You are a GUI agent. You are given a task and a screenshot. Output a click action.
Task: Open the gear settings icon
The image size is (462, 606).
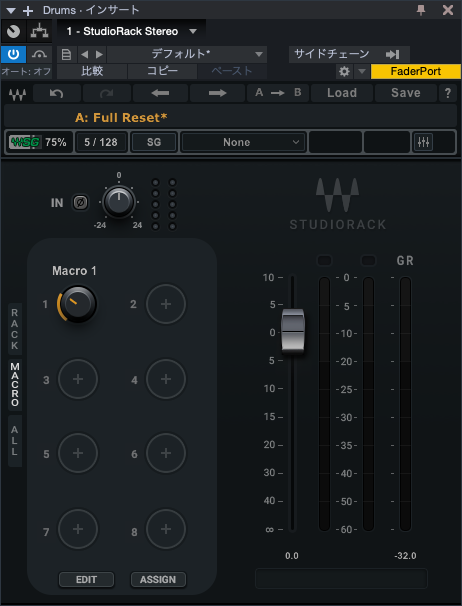(x=344, y=71)
